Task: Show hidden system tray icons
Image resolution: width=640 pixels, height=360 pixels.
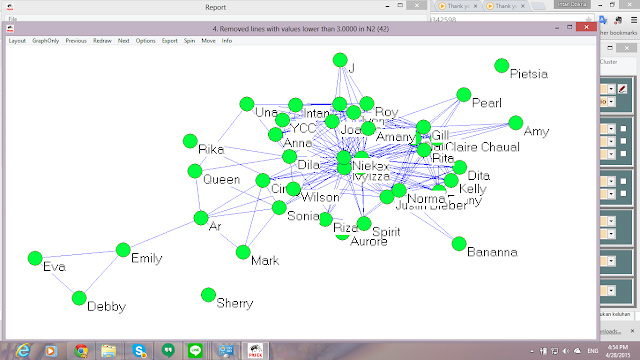Action: pos(532,351)
